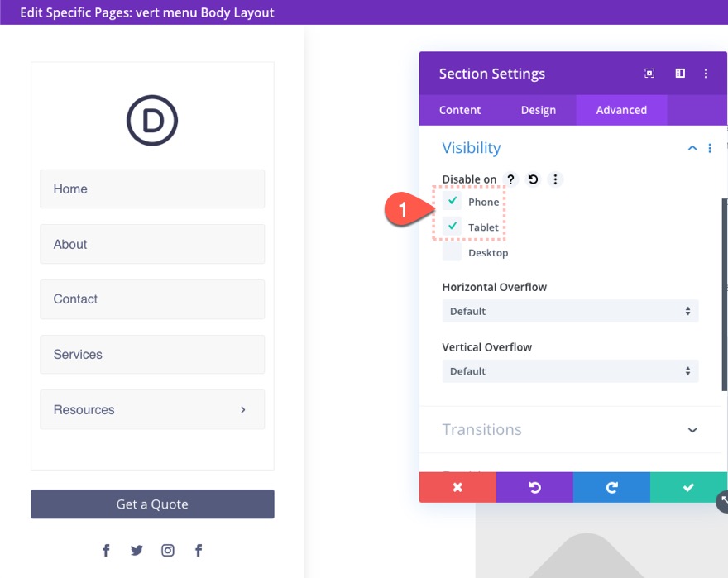
Task: Enable the Desktop checkbox
Action: coord(453,251)
